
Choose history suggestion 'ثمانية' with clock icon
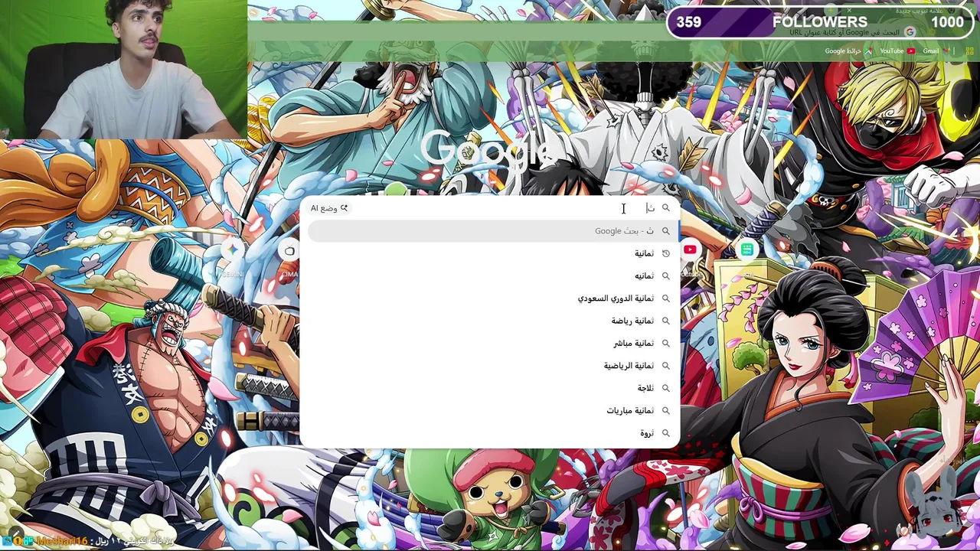pyautogui.click(x=490, y=253)
